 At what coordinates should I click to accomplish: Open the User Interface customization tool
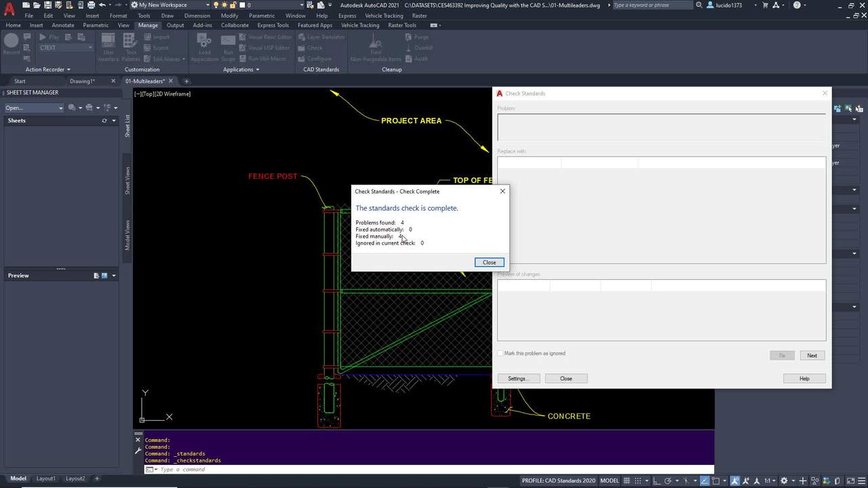(x=108, y=47)
